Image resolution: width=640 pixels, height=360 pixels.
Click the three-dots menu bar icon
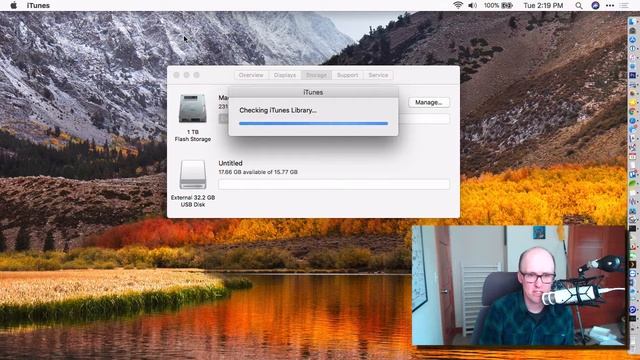(610, 5)
